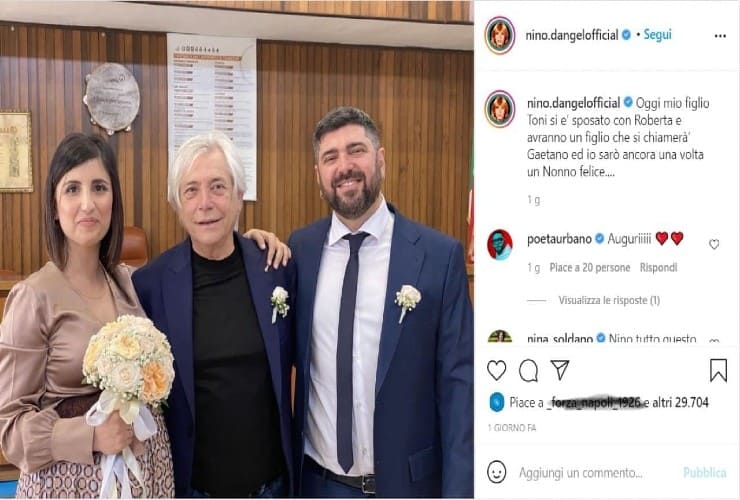Image resolution: width=740 pixels, height=500 pixels.
Task: Like the post with the heart icon
Action: pyautogui.click(x=496, y=370)
